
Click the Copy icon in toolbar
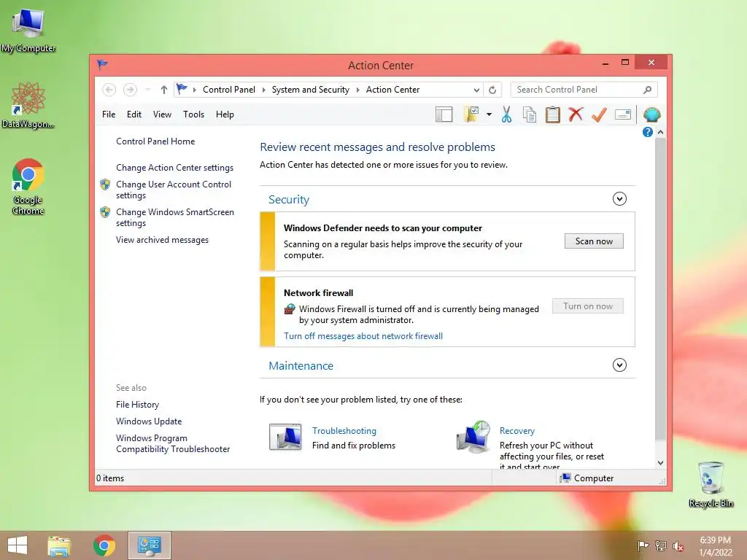530,114
